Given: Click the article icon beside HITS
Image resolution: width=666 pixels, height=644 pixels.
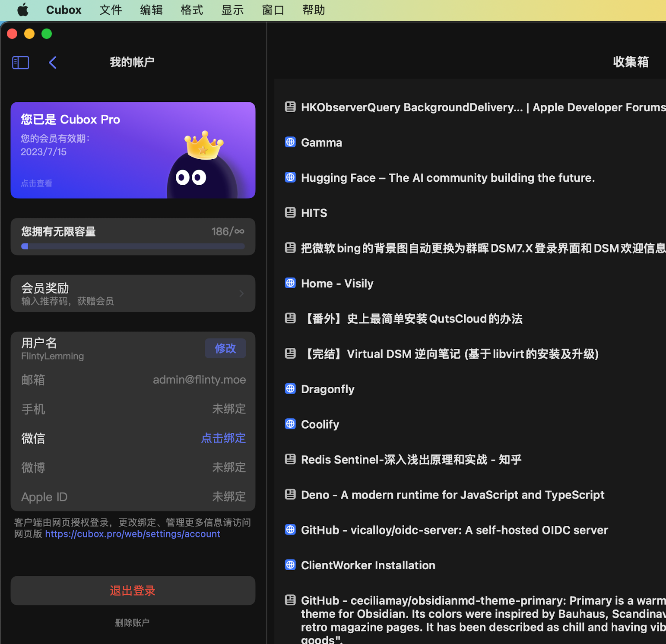Looking at the screenshot, I should pos(290,212).
